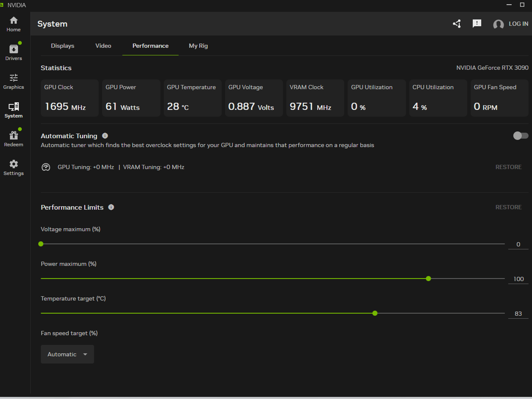
Task: Click the Power maximum value field
Action: pyautogui.click(x=518, y=279)
